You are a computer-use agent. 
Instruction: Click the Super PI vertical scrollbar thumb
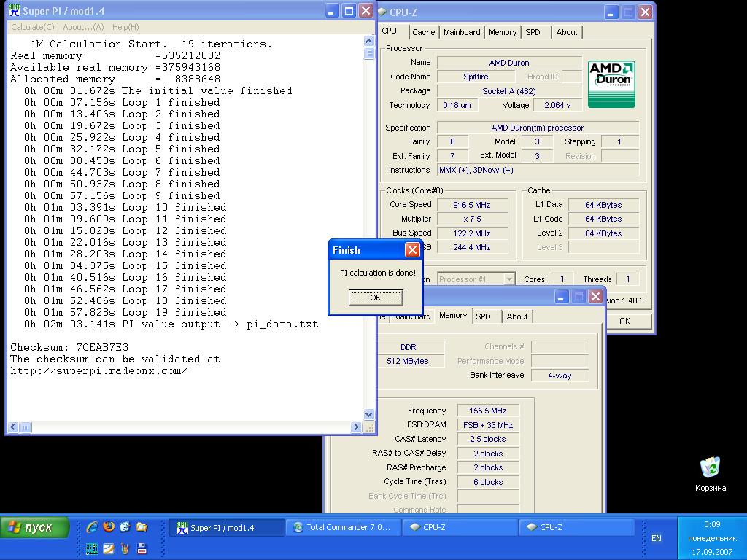(368, 52)
